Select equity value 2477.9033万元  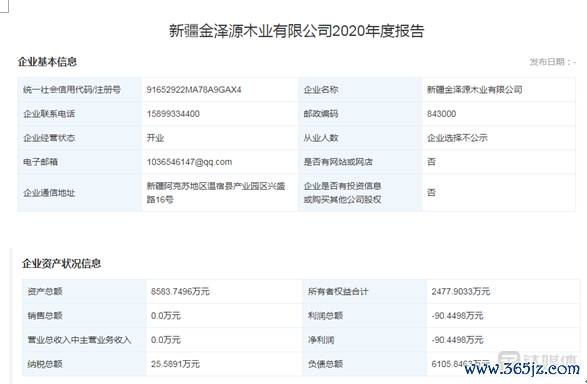[x=460, y=291]
